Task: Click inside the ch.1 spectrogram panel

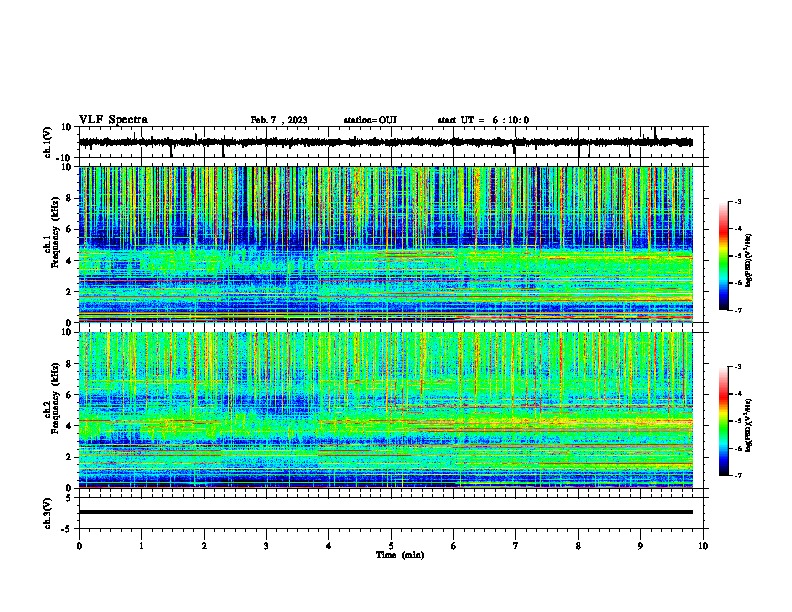Action: click(x=386, y=244)
